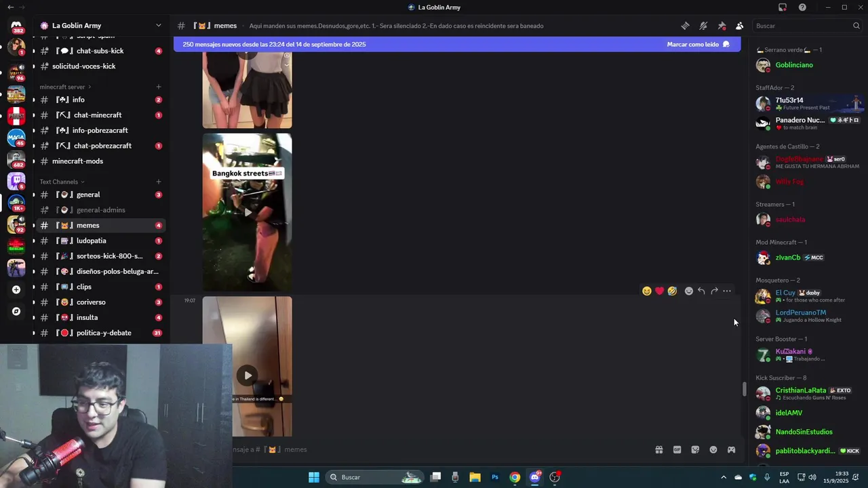
Task: Open the minecraft-mods channel
Action: (100, 161)
